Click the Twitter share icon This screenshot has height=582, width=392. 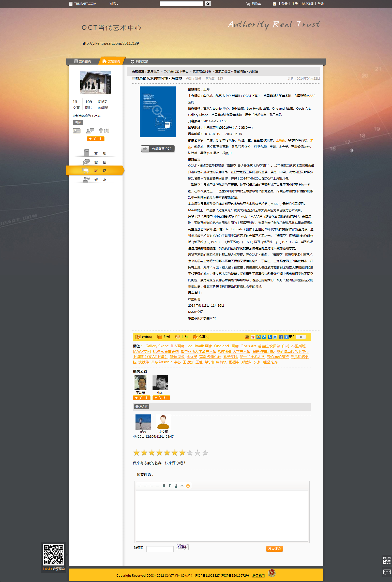(x=275, y=337)
